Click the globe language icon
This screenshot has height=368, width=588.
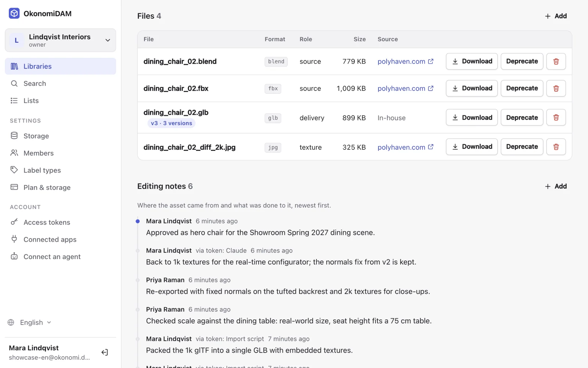[x=11, y=322]
